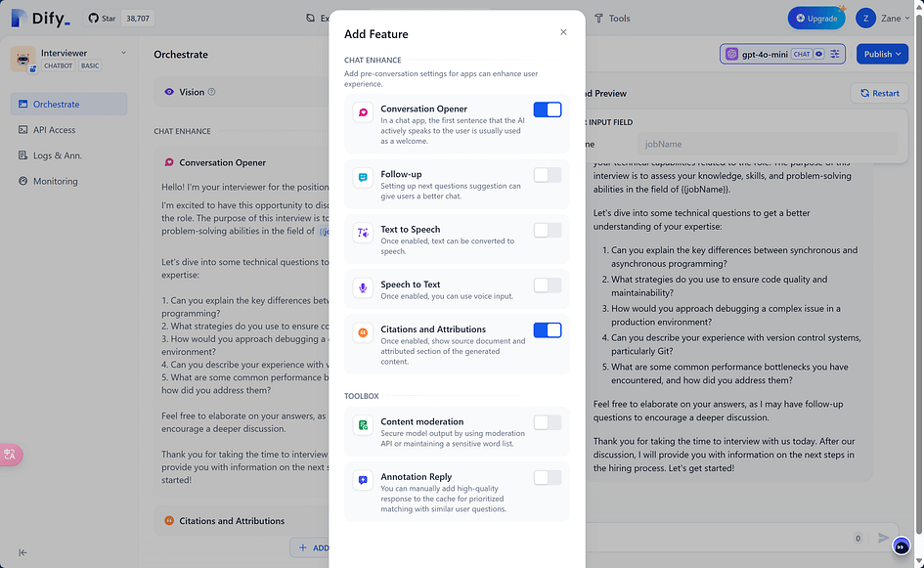Click the model parameter settings sliders icon
Viewport: 924px width, 568px height.
[x=834, y=54]
